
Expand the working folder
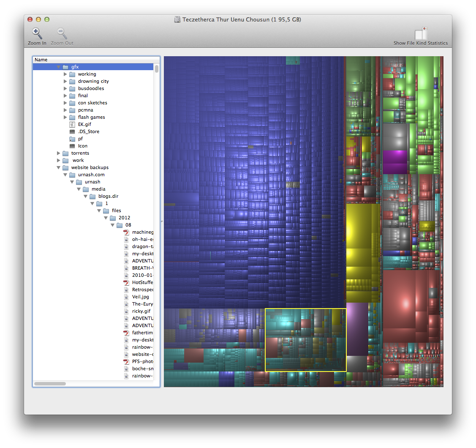(65, 74)
